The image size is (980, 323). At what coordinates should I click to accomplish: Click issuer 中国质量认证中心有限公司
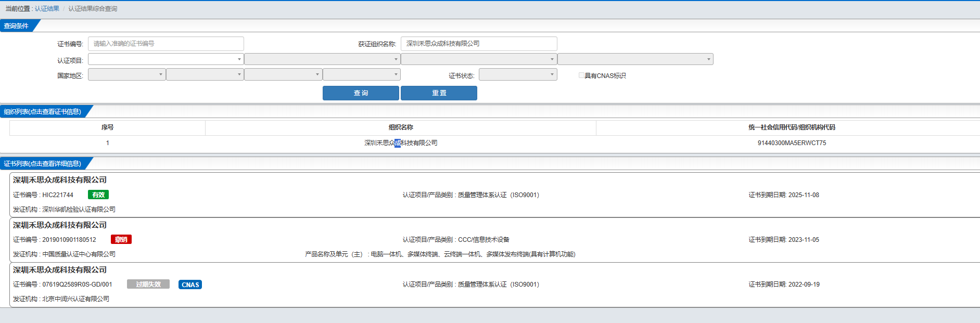tap(79, 254)
